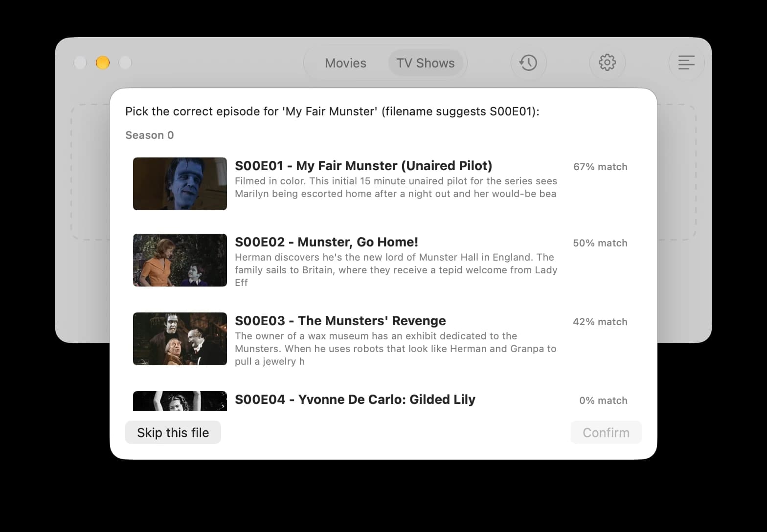This screenshot has height=532, width=767.
Task: Select thumbnail for Munster, Go Home!
Action: (180, 260)
